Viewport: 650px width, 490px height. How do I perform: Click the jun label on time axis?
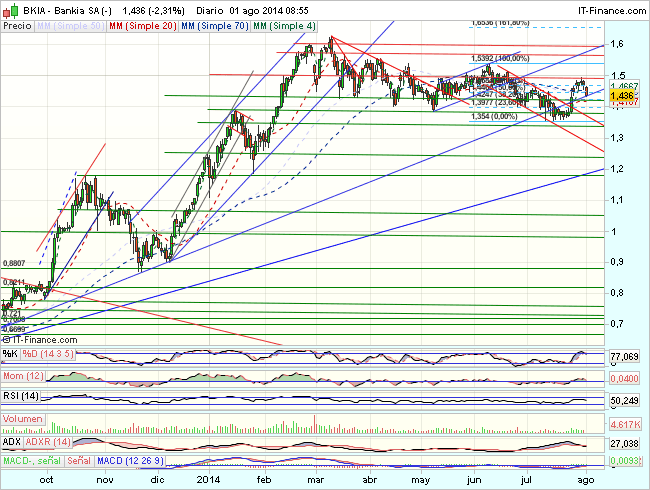coord(474,480)
